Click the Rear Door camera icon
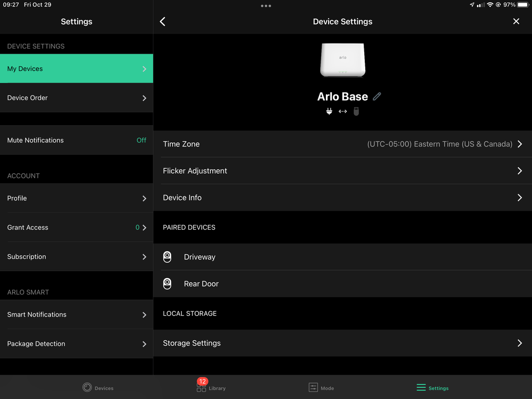 point(167,283)
